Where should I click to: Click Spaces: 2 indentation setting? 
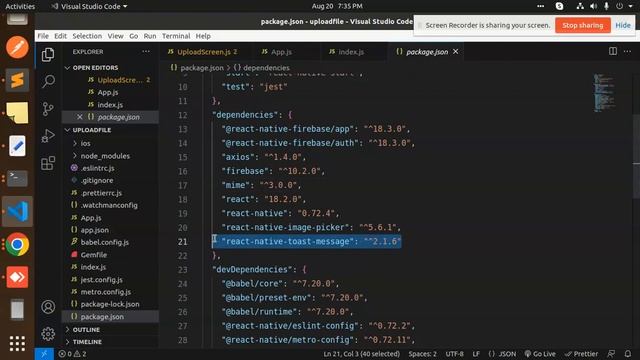pyautogui.click(x=422, y=354)
